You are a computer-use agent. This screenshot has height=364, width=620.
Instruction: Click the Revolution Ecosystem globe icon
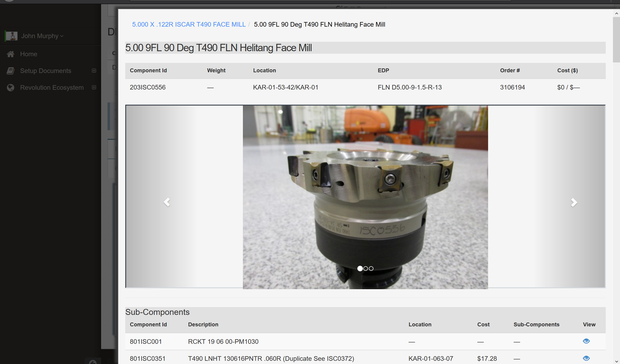pyautogui.click(x=10, y=87)
